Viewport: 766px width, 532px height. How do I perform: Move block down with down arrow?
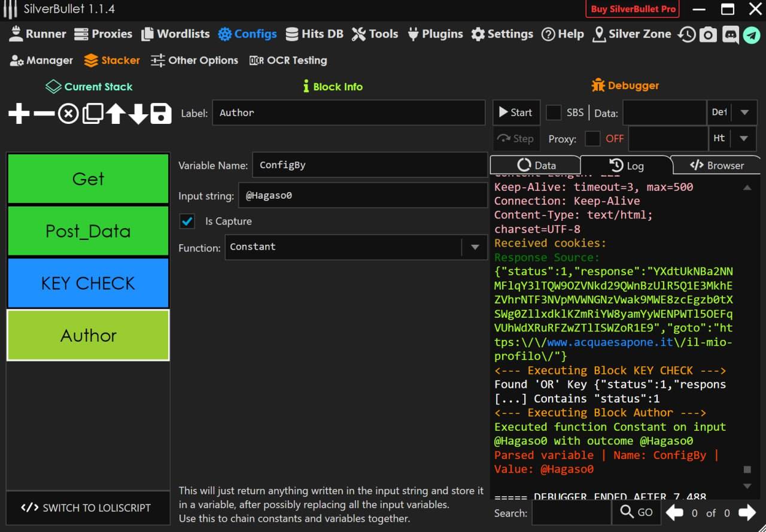[138, 113]
